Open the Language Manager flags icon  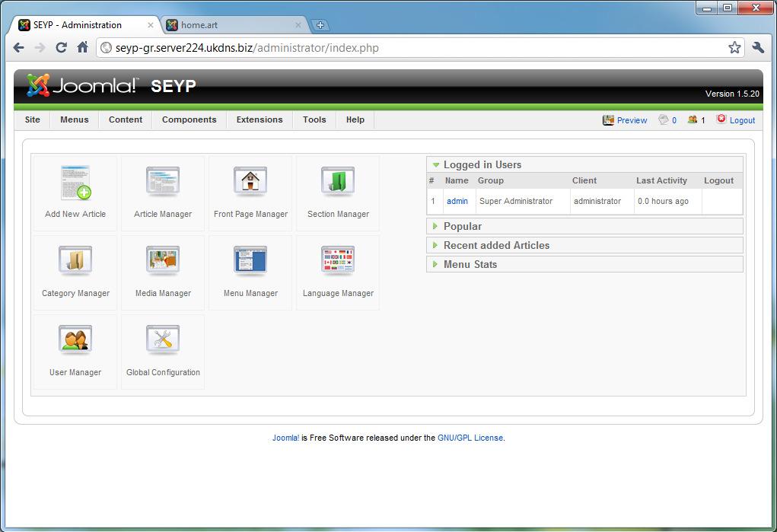[x=338, y=261]
